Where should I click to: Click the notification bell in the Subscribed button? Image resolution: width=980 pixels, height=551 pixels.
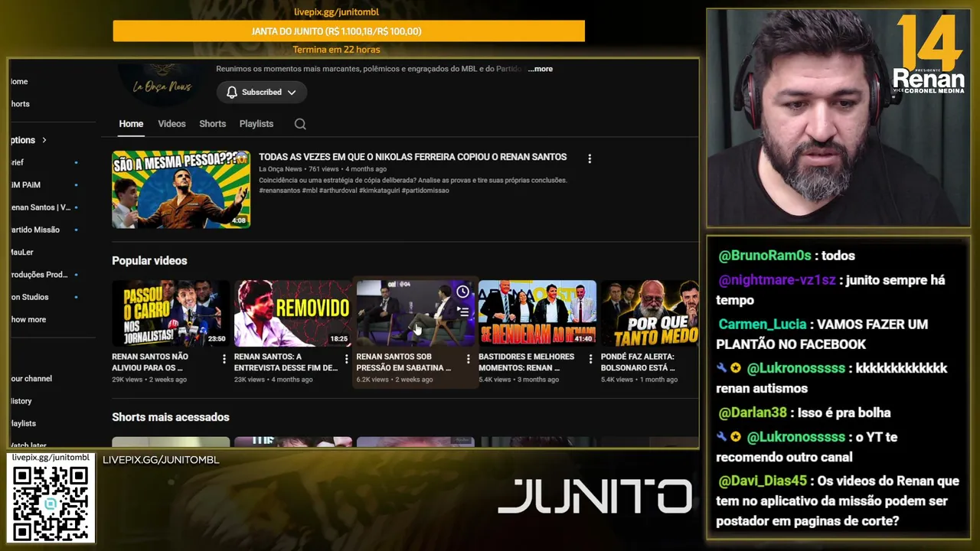pyautogui.click(x=232, y=93)
